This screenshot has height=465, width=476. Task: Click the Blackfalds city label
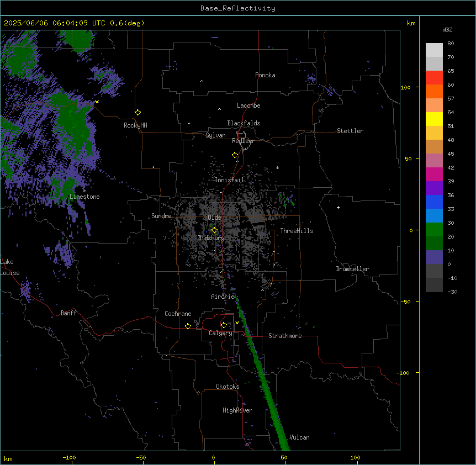(x=244, y=123)
